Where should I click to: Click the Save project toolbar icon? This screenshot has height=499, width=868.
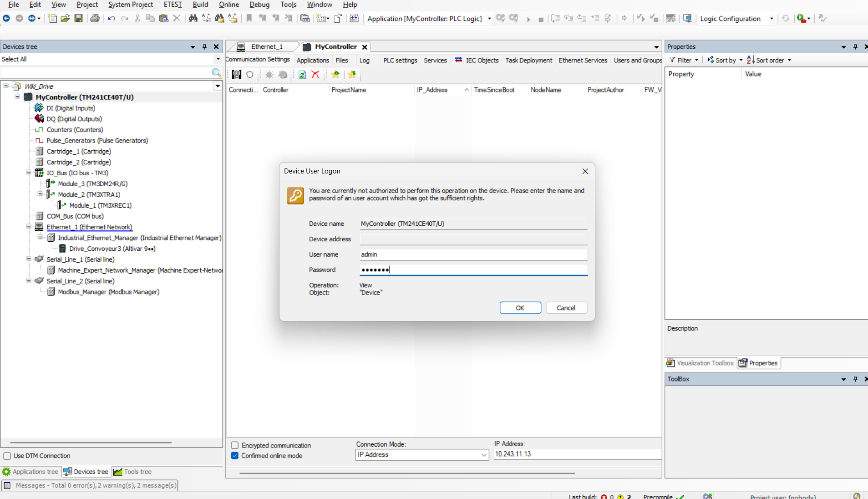(x=79, y=18)
